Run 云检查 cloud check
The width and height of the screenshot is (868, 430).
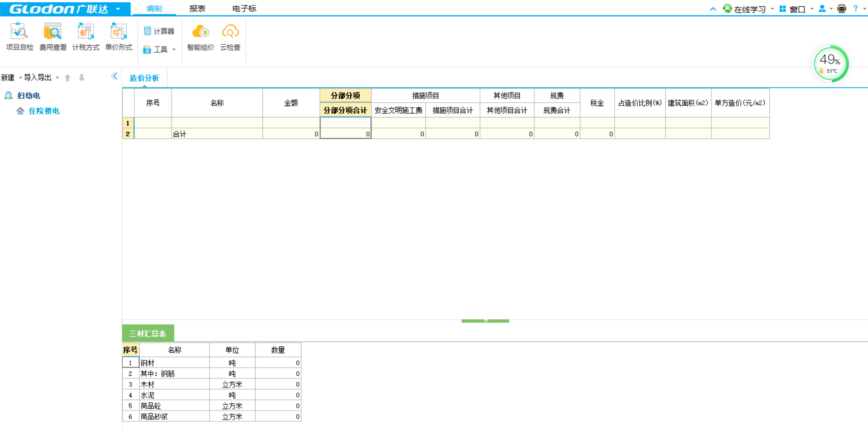click(230, 37)
